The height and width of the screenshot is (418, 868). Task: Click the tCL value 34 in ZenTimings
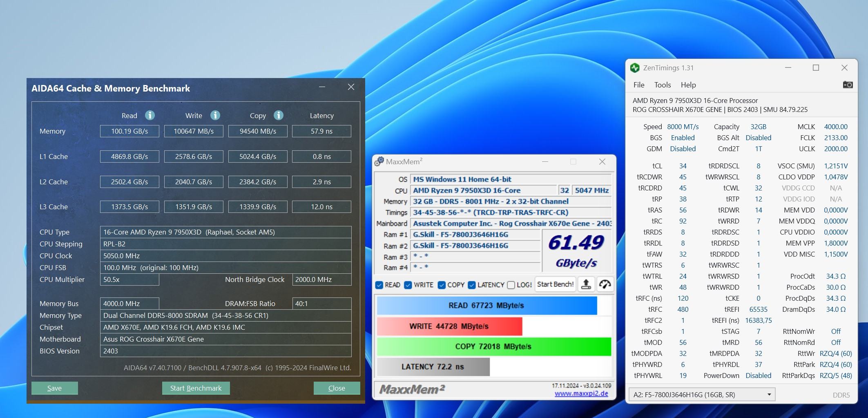click(683, 166)
